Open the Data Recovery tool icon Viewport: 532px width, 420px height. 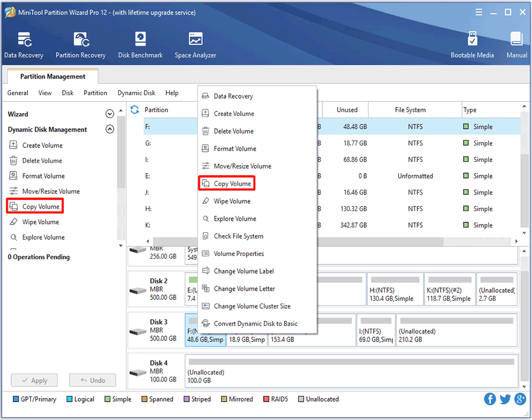tap(24, 40)
